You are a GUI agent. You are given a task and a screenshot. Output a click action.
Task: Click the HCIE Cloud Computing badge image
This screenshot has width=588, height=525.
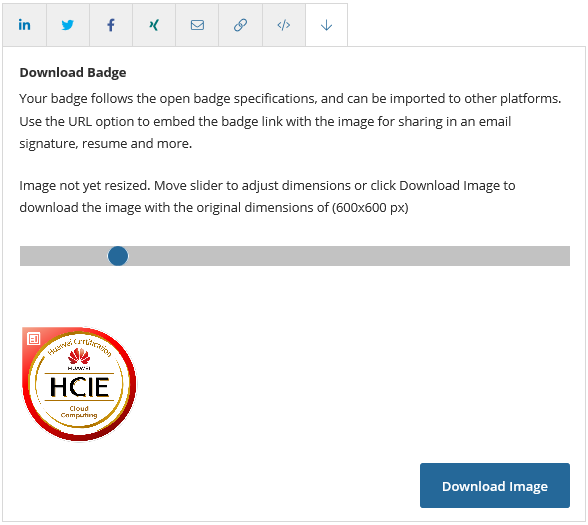pyautogui.click(x=79, y=384)
